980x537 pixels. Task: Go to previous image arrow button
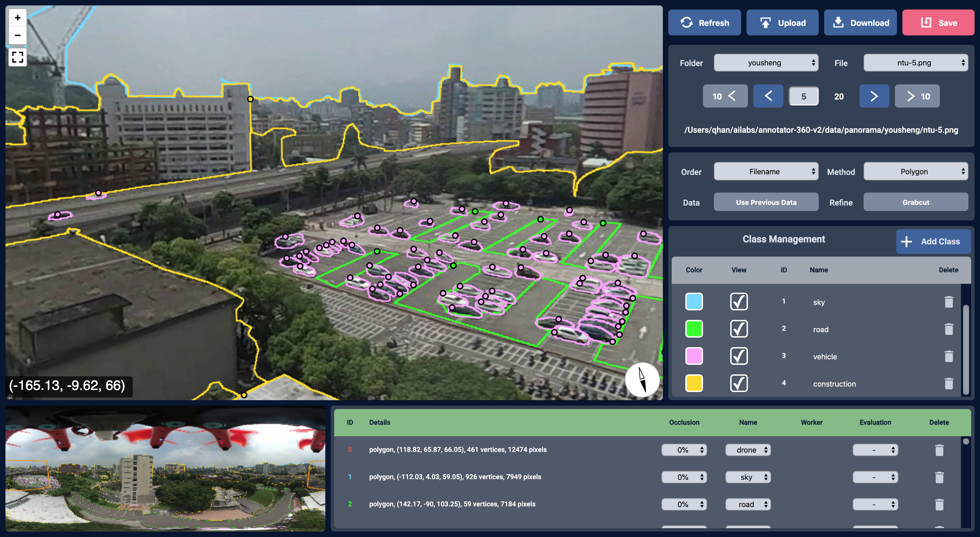click(x=768, y=96)
